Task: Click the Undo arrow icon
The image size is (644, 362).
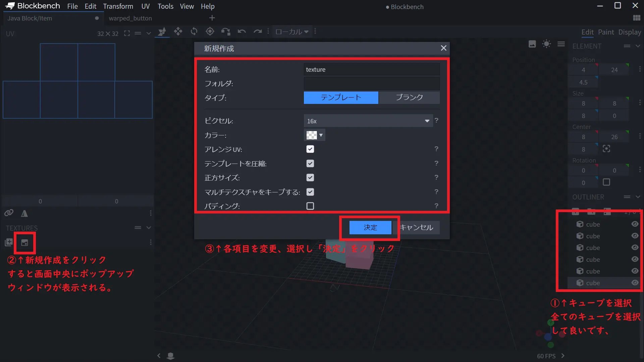Action: click(x=241, y=32)
